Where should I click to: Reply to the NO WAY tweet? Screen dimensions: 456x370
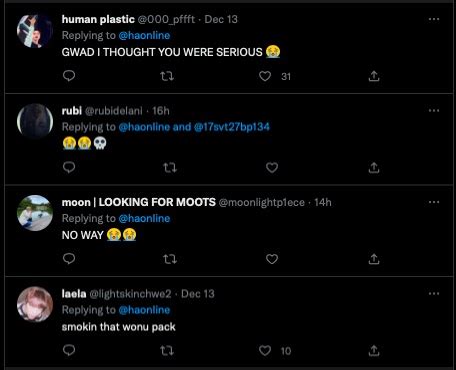point(69,259)
